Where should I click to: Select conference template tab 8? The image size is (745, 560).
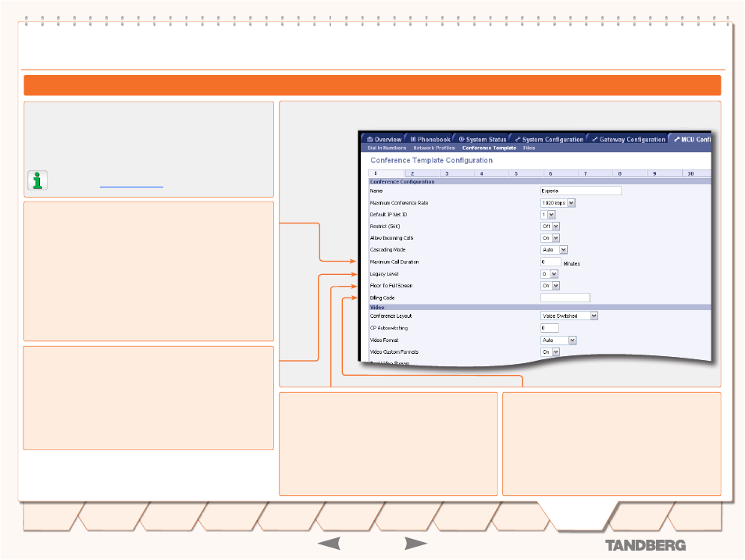[630, 173]
